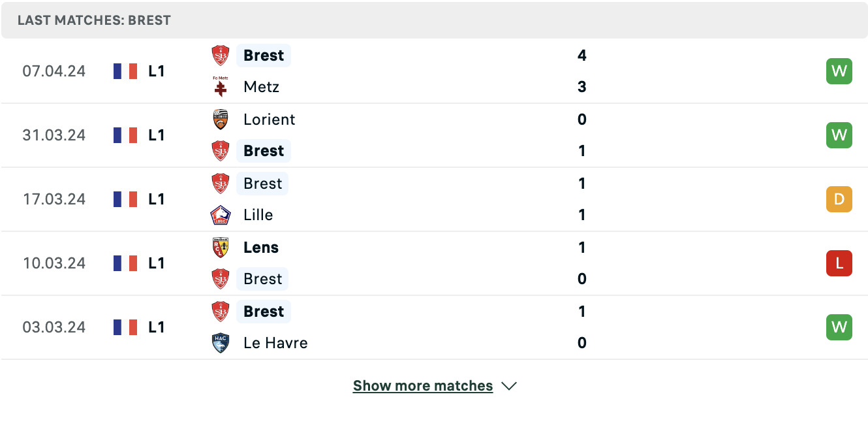Click the Le Havre club crest icon
Viewport: 868px width, 422px height.
[221, 343]
